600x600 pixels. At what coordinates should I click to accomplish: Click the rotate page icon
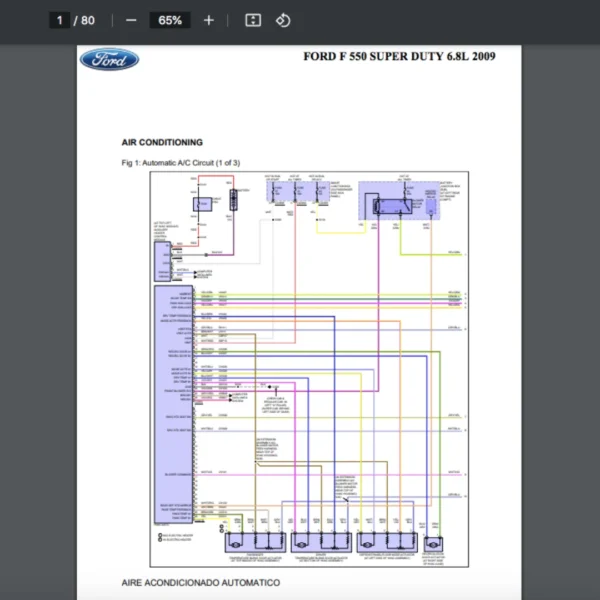282,20
